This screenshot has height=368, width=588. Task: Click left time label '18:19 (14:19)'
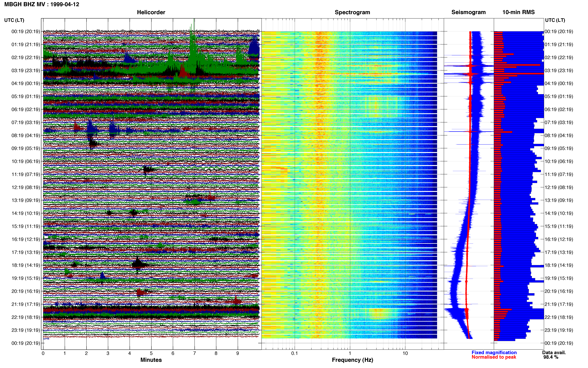[x=26, y=265]
